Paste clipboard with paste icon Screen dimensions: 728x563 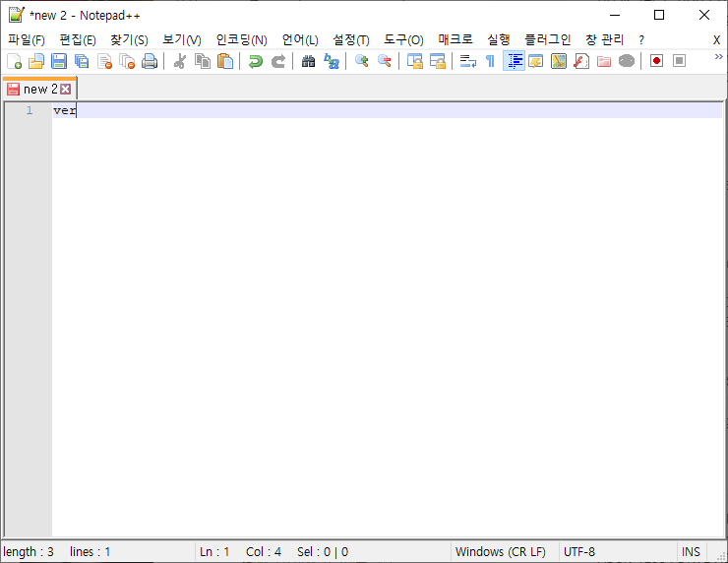[225, 61]
